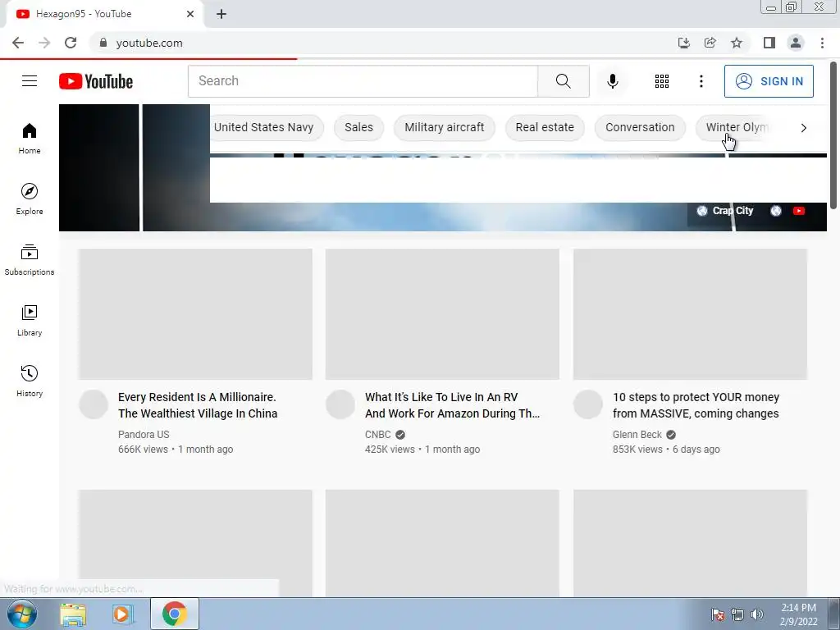
Task: Click Glenn Beck channel avatar
Action: coord(588,404)
